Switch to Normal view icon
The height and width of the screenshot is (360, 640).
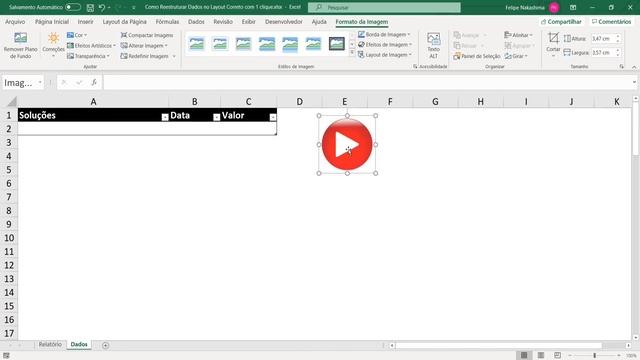pyautogui.click(x=524, y=355)
